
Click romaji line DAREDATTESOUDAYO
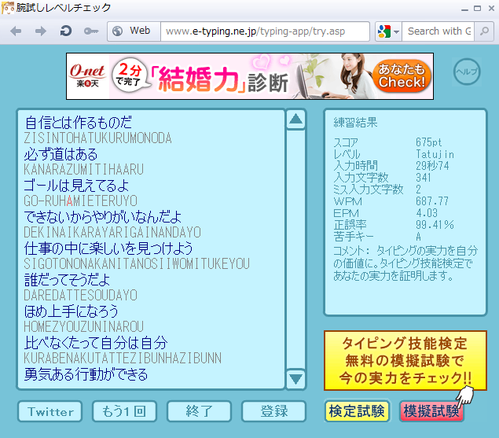(80, 295)
